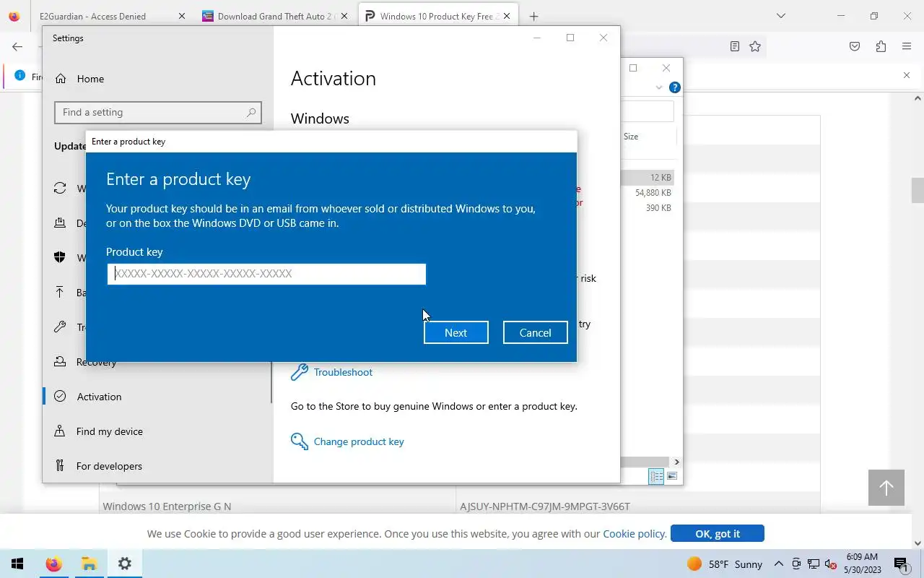The width and height of the screenshot is (924, 578).
Task: Open File Explorer from taskbar
Action: tap(89, 564)
